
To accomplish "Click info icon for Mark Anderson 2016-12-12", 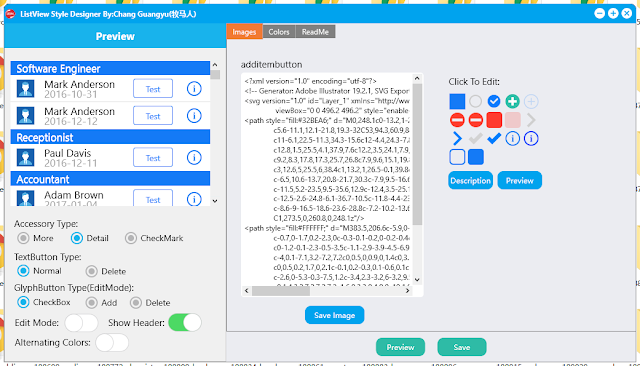I will tap(194, 116).
